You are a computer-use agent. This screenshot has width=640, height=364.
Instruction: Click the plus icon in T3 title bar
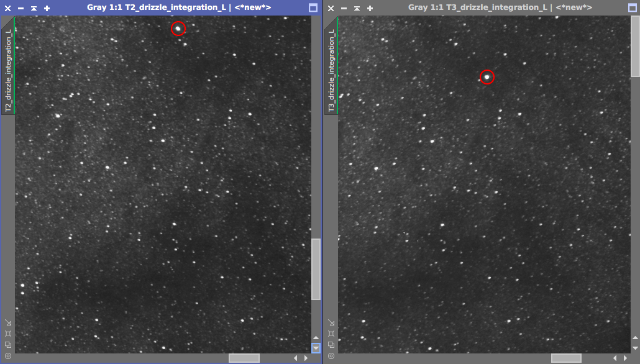(370, 8)
